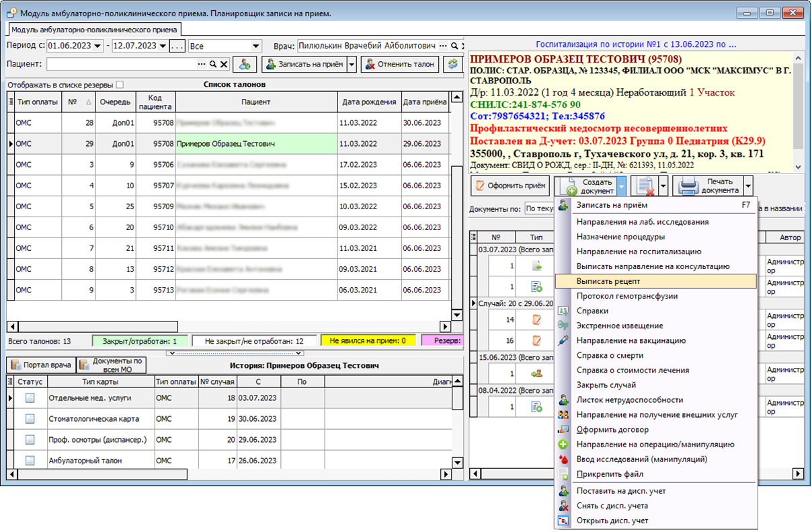Click document icon under 15.06.2023 group
Screen dimensions: 812x532
537,373
